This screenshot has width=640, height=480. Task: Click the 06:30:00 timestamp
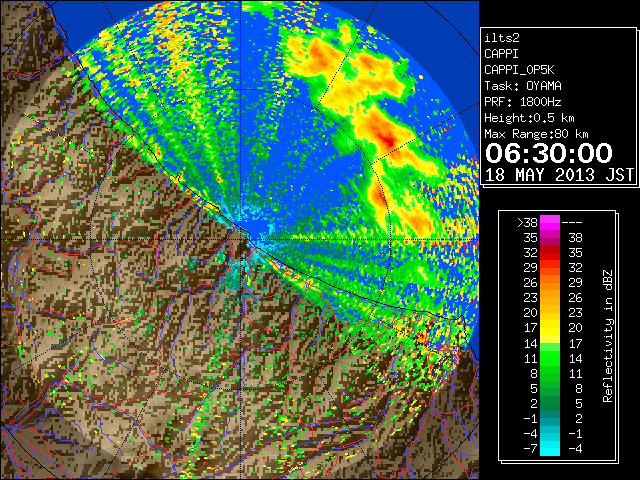(x=549, y=153)
